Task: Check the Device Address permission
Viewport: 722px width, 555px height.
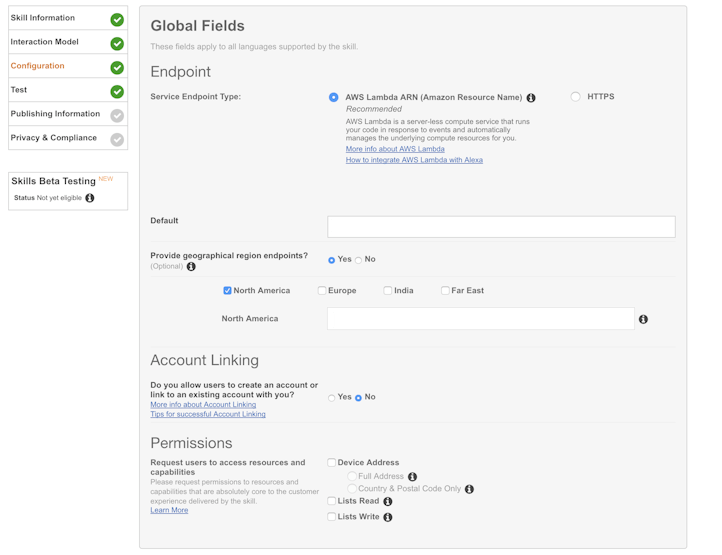Action: [x=332, y=462]
